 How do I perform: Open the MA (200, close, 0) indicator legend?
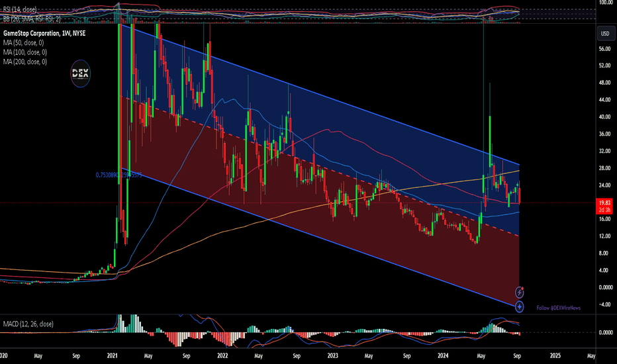[x=25, y=62]
